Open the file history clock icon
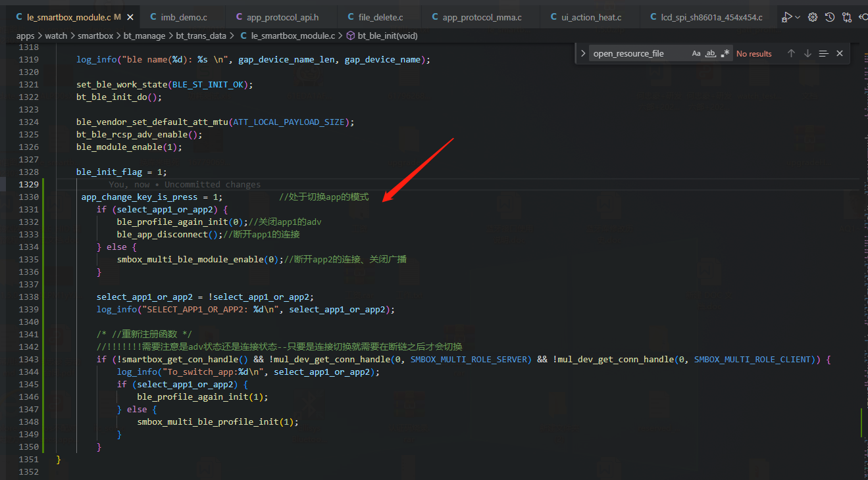The width and height of the screenshot is (868, 480). pos(830,17)
